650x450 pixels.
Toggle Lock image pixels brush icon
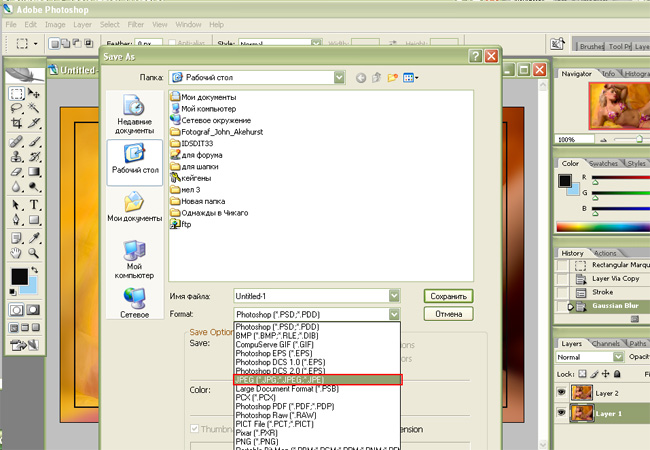[x=594, y=374]
